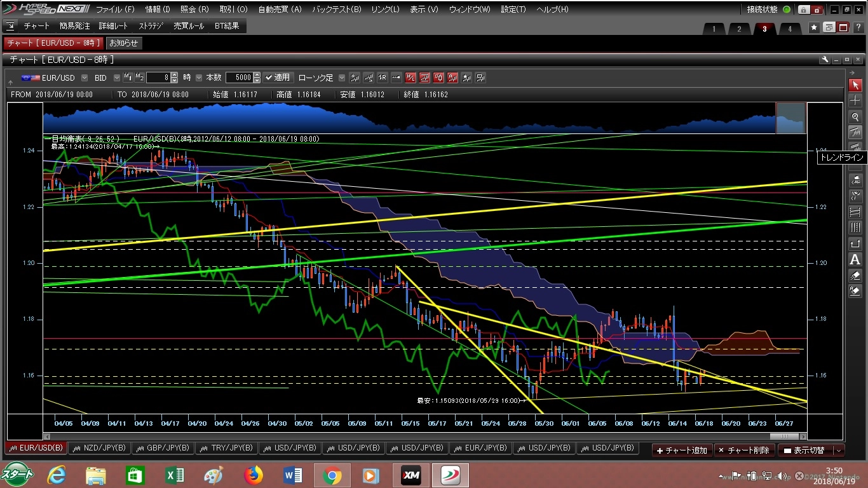This screenshot has width=868, height=488.
Task: Click the star favorites icon
Action: (814, 28)
